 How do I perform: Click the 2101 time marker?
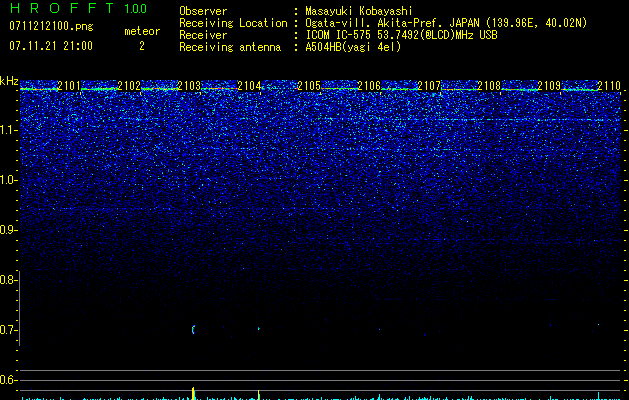click(69, 85)
